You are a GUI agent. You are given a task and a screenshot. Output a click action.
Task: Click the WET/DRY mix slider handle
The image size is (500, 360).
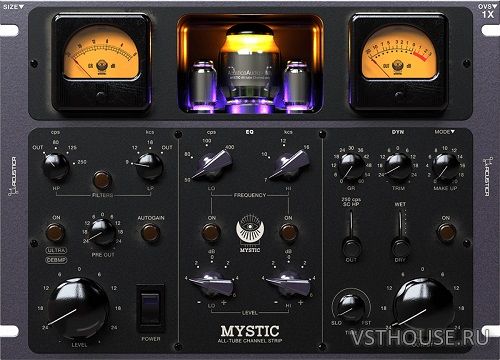[400, 247]
